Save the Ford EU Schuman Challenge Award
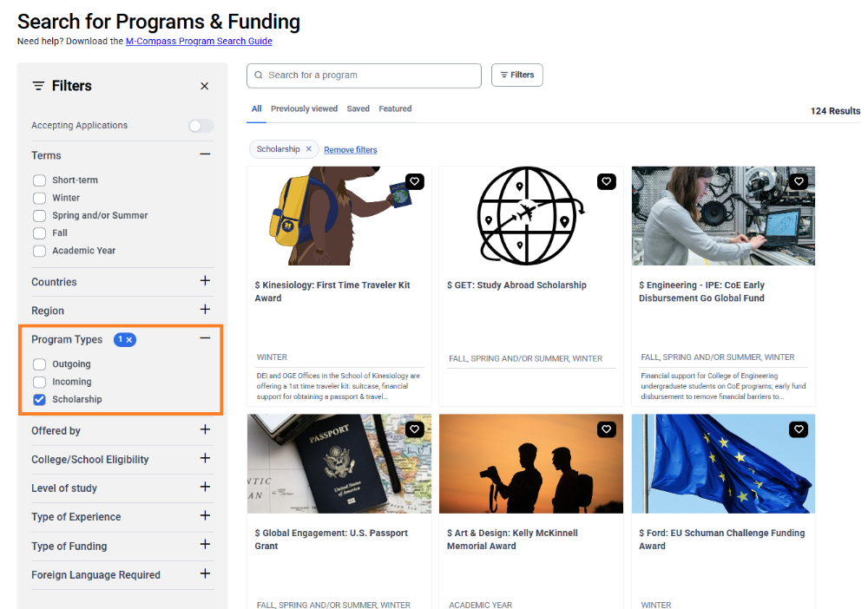868x609 pixels. click(x=799, y=429)
